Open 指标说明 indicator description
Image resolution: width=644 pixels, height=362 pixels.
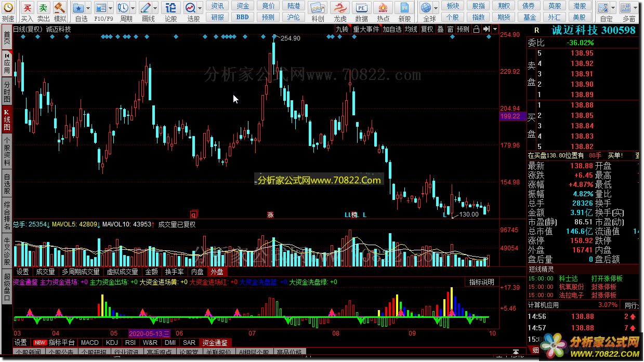click(x=482, y=282)
